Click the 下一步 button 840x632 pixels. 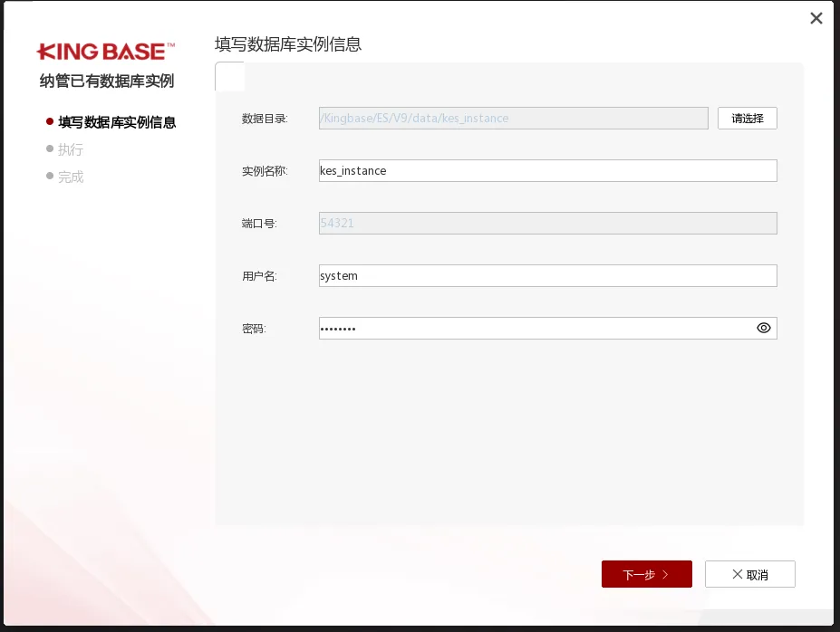[x=647, y=574]
